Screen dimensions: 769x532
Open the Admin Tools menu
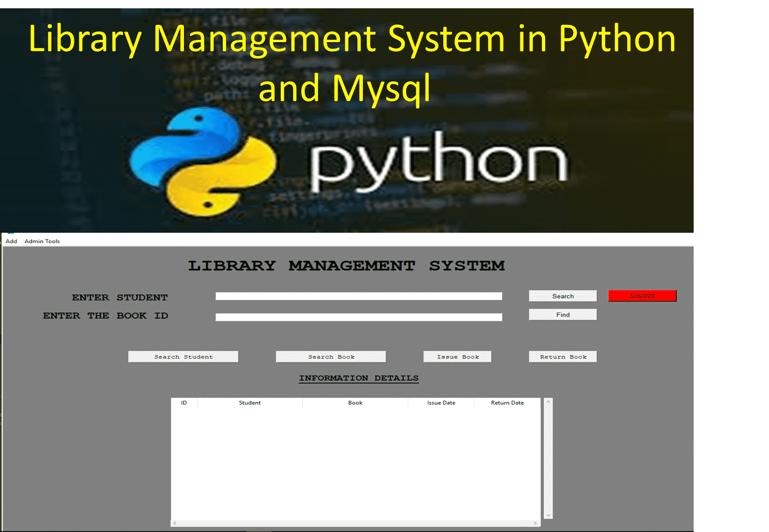(42, 241)
